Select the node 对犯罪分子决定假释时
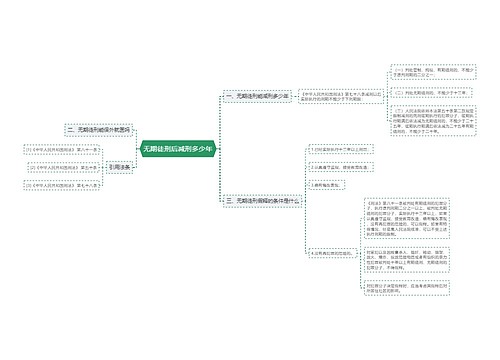 [x=407, y=288]
